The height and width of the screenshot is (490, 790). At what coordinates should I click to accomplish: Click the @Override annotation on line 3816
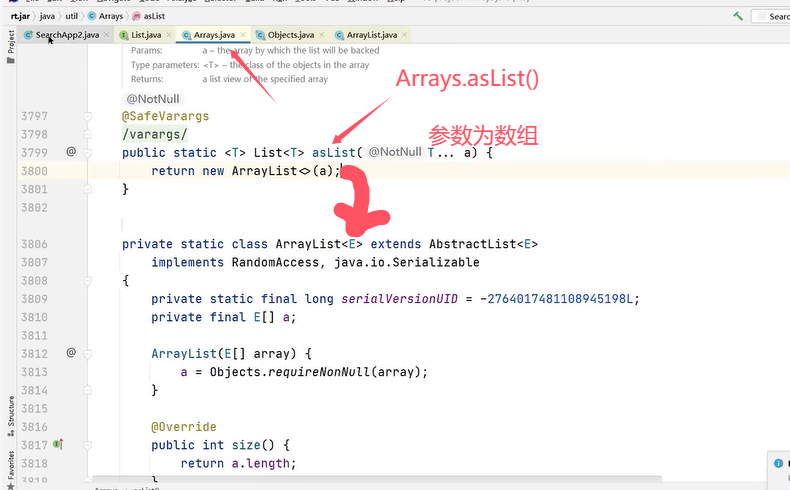pyautogui.click(x=183, y=427)
